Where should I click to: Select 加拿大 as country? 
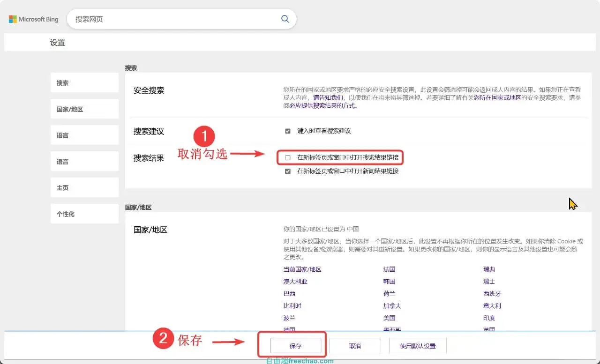pos(392,306)
